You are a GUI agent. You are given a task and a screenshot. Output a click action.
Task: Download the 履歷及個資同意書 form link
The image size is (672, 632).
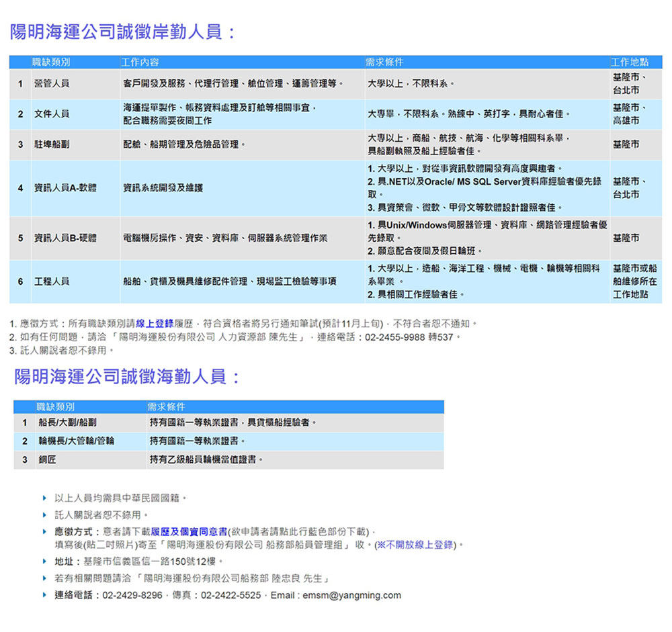[189, 532]
